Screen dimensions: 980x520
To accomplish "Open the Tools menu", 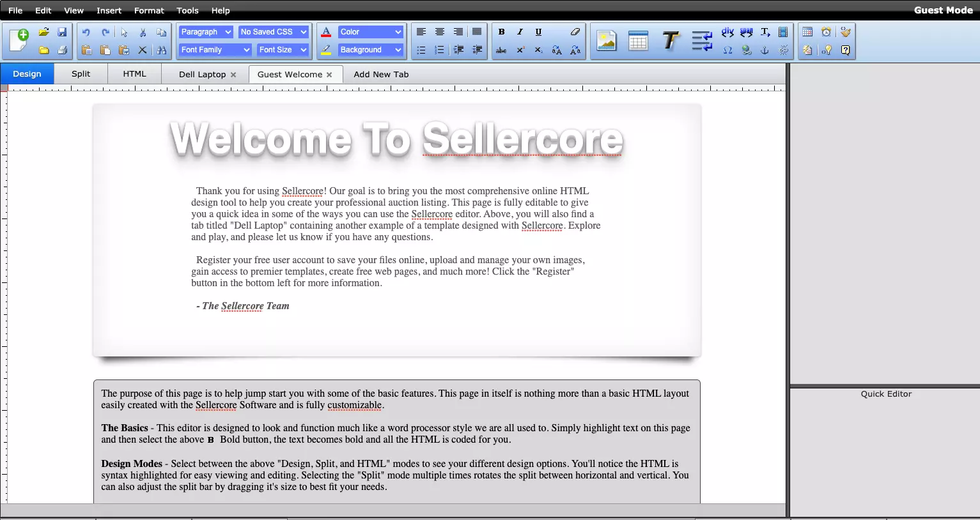I will [187, 10].
